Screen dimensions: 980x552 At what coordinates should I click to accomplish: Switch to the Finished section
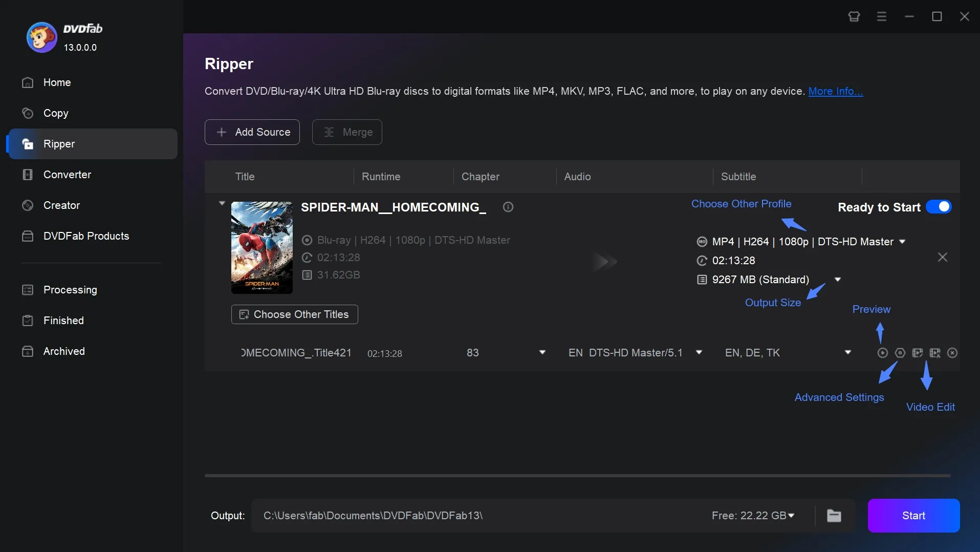[63, 321]
